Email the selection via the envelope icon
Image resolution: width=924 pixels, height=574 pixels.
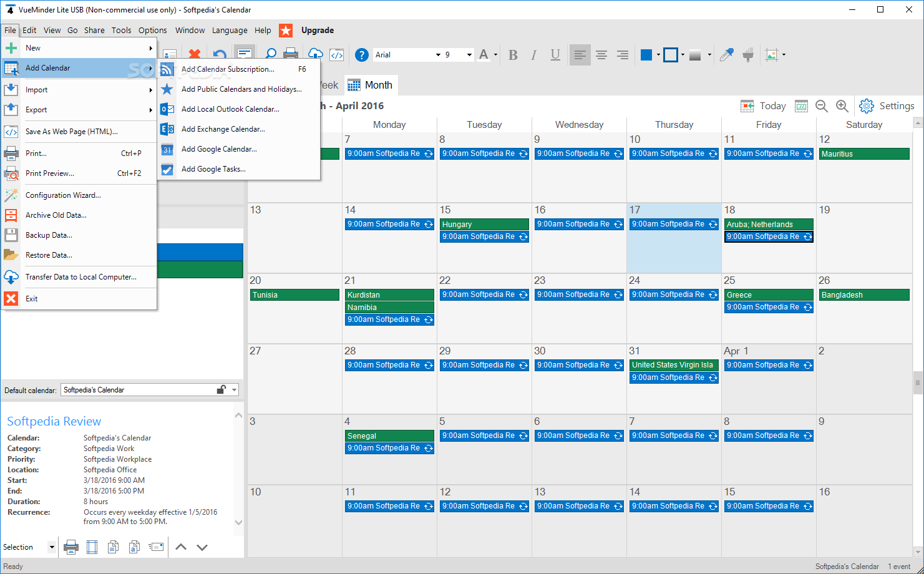[156, 547]
